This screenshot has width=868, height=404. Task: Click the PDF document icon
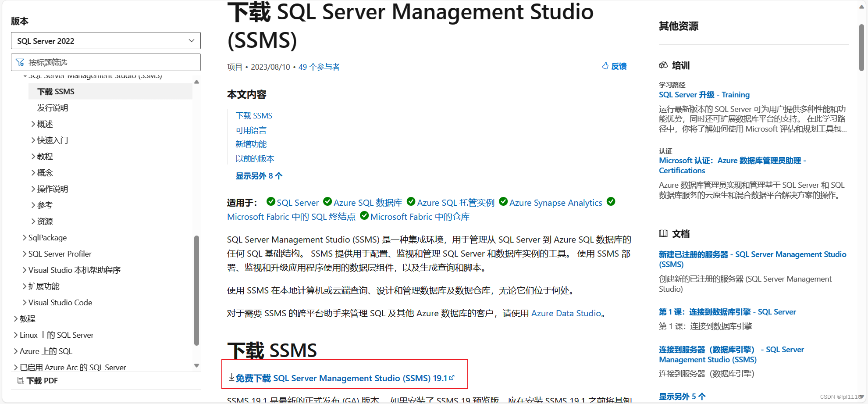click(20, 380)
